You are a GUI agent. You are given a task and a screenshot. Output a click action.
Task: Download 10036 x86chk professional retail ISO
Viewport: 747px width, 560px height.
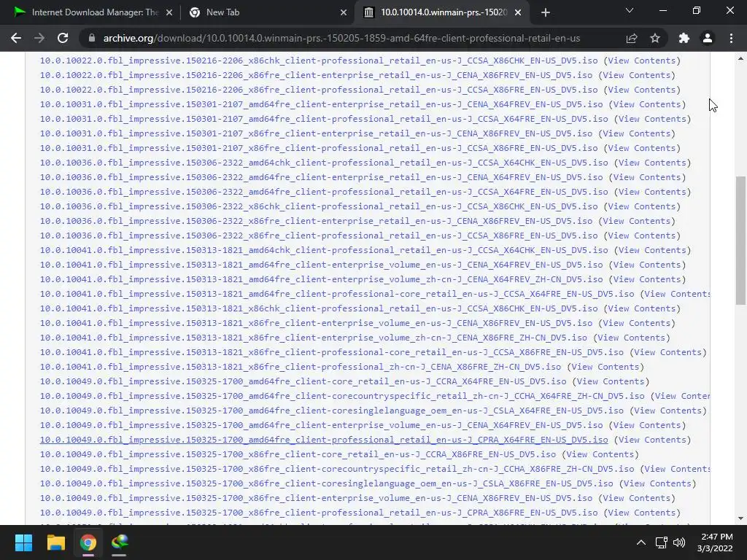point(319,206)
